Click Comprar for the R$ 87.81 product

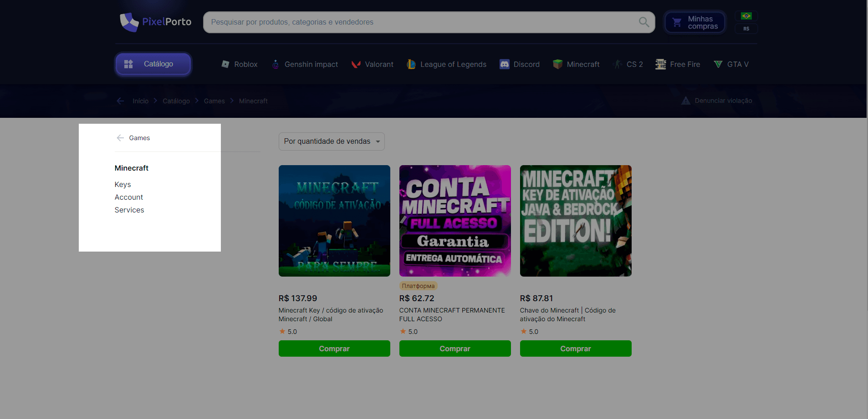[x=576, y=348]
